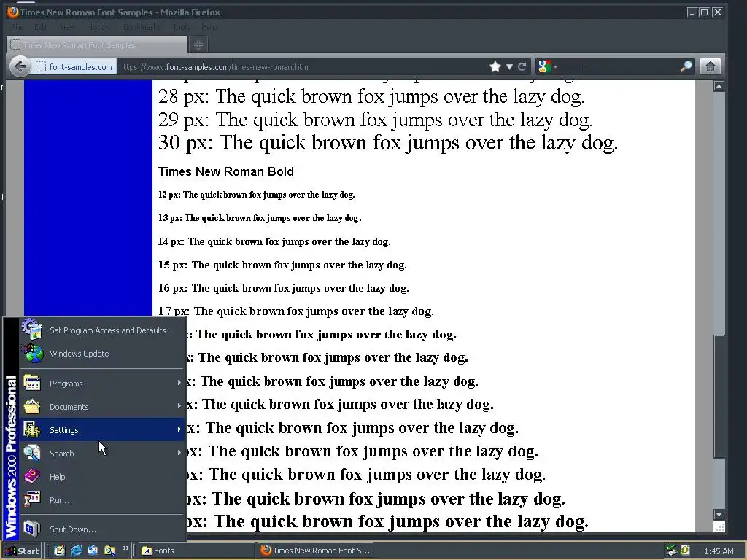The height and width of the screenshot is (560, 747).
Task: Expand the arrow beside Programs
Action: [179, 383]
